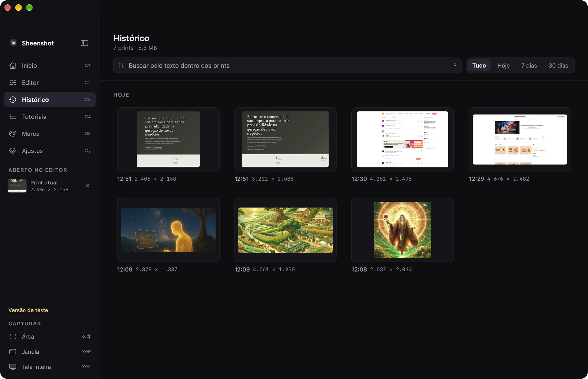The width and height of the screenshot is (588, 379).
Task: Open the 12:09 glowing figure night print
Action: click(168, 230)
